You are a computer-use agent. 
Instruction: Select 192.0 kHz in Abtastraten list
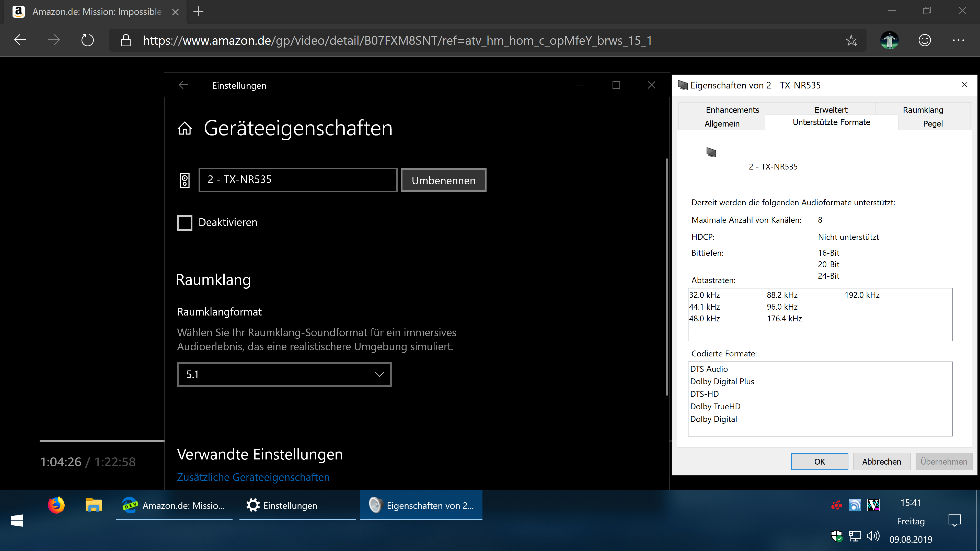coord(862,295)
